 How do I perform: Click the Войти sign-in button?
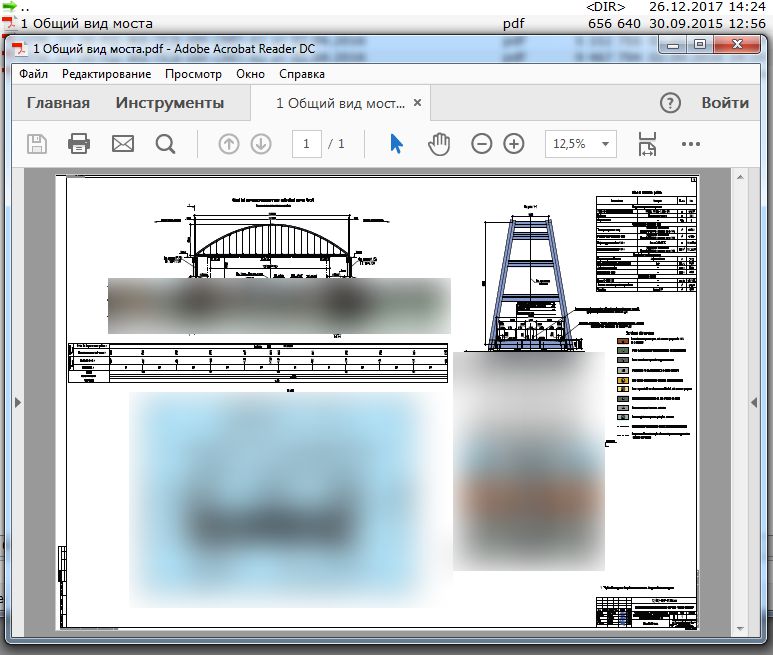tap(725, 103)
